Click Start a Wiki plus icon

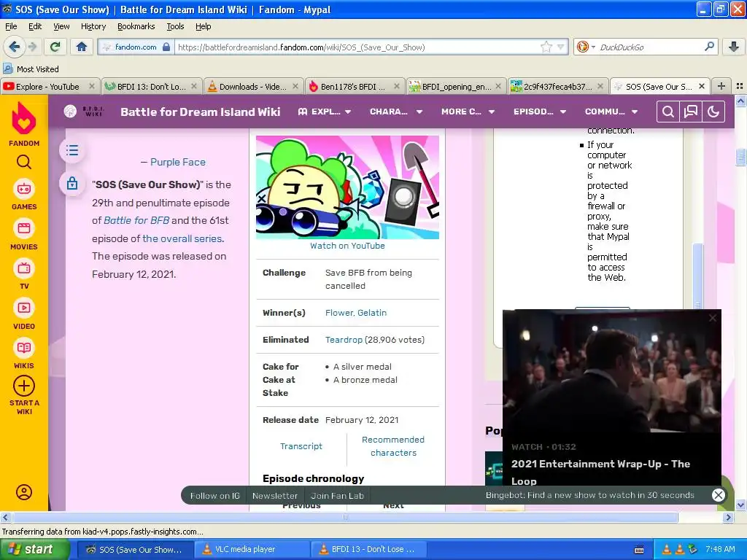click(x=24, y=386)
